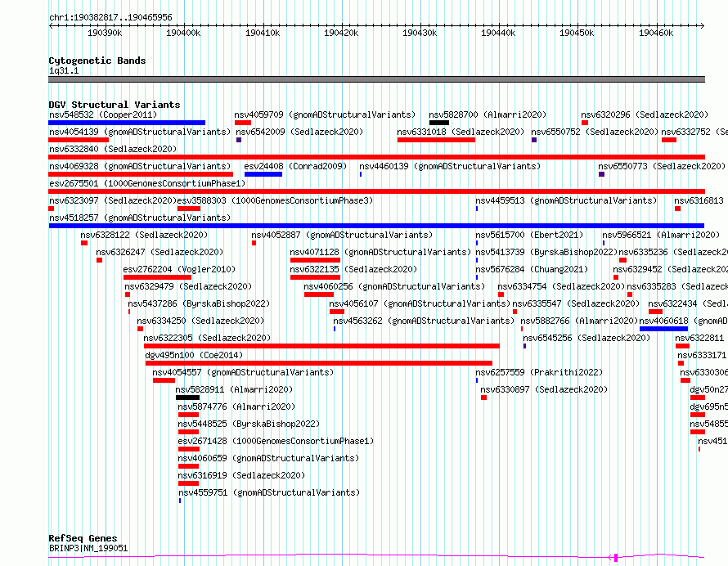This screenshot has width=728, height=566.
Task: Open esv2675501 1000GenomesConsortiumPhase1 variant
Action: coord(147,183)
